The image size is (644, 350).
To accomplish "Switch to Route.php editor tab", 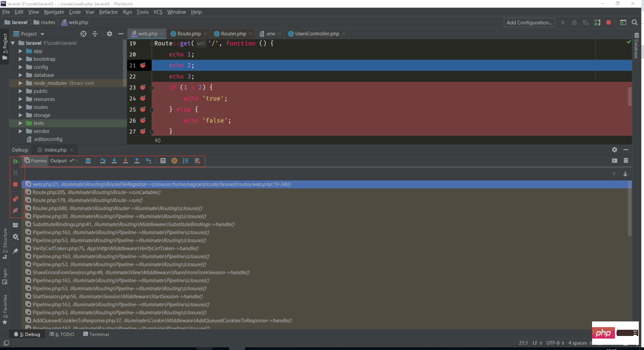I will pos(189,34).
